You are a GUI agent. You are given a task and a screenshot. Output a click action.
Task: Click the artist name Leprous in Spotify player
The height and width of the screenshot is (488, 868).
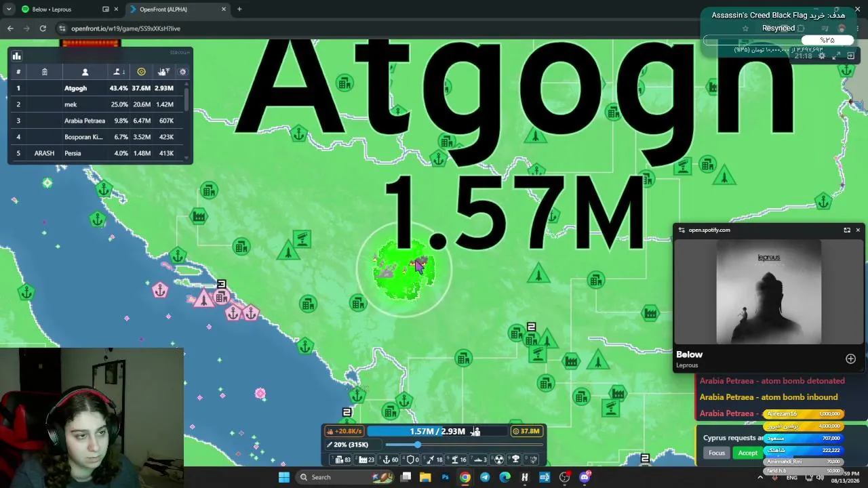pos(687,365)
